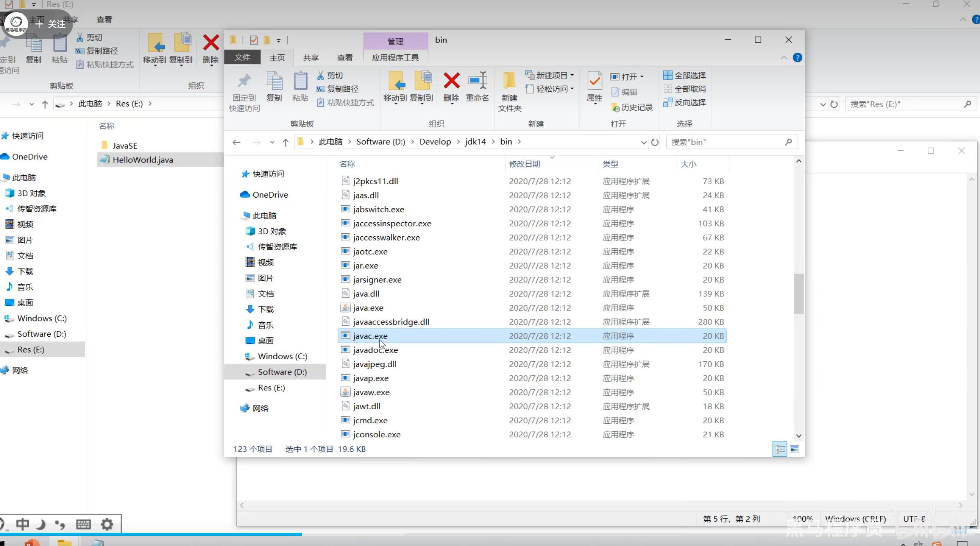Click the Delete (删除) red X icon in bin ribbon
This screenshot has width=980, height=546.
click(451, 81)
